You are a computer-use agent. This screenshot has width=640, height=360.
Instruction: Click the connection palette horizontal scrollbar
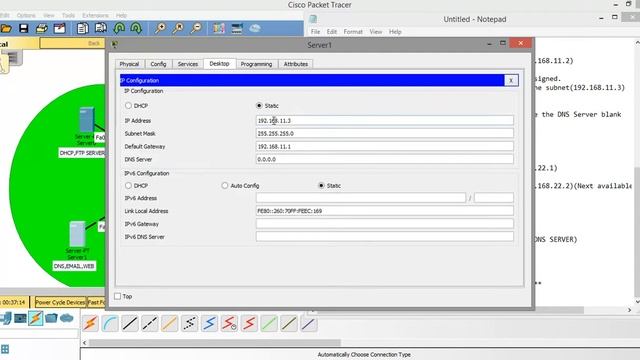[214, 343]
